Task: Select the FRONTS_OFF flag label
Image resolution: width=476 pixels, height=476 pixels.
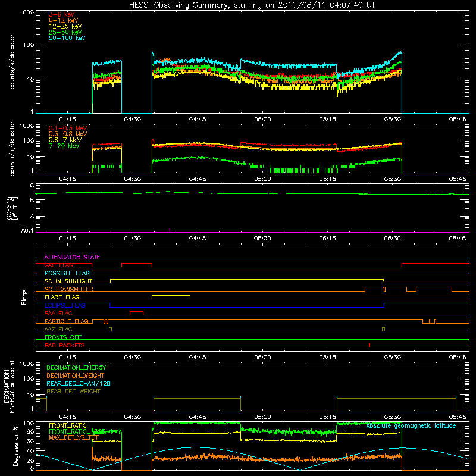Action: [x=63, y=337]
